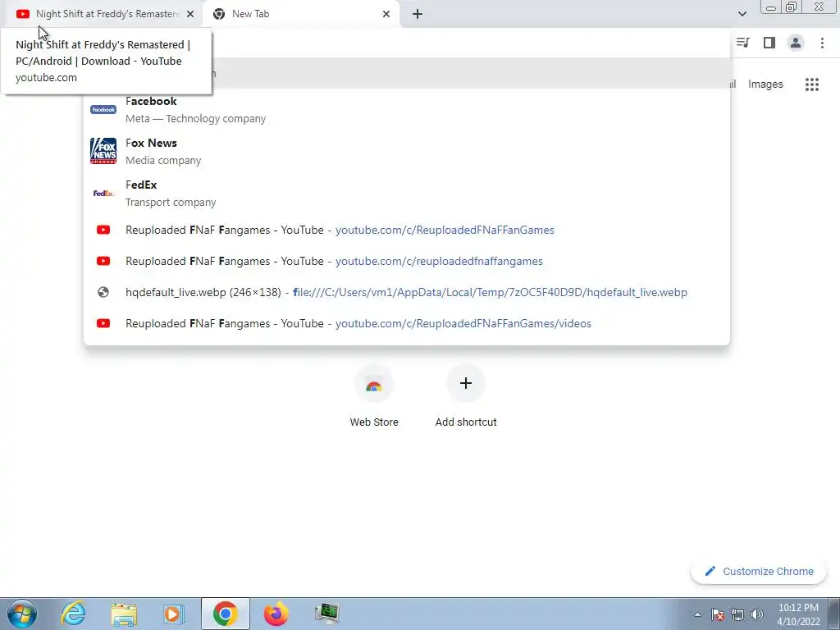The height and width of the screenshot is (630, 840).
Task: Choose the FedEx Transport company suggestion
Action: (407, 194)
